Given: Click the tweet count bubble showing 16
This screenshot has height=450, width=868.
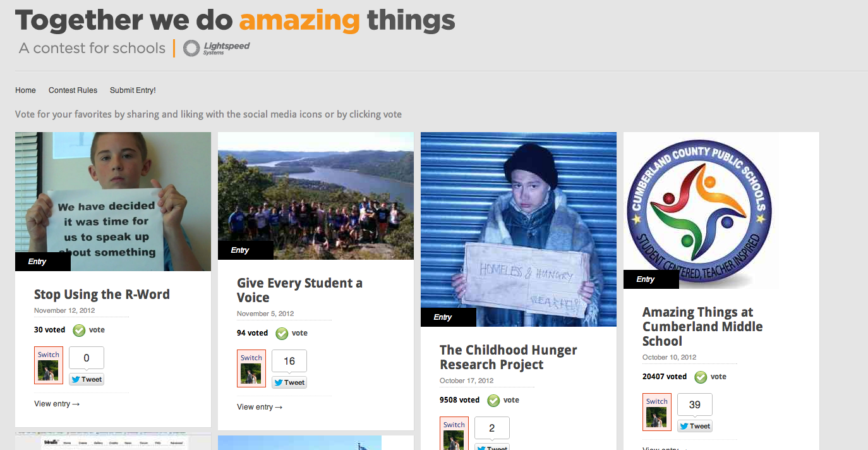Looking at the screenshot, I should click(x=289, y=362).
